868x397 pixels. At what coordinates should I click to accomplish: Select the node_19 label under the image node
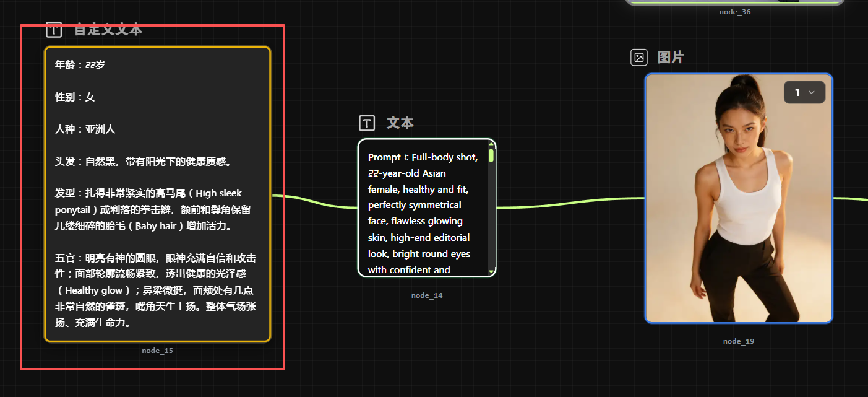(x=739, y=341)
